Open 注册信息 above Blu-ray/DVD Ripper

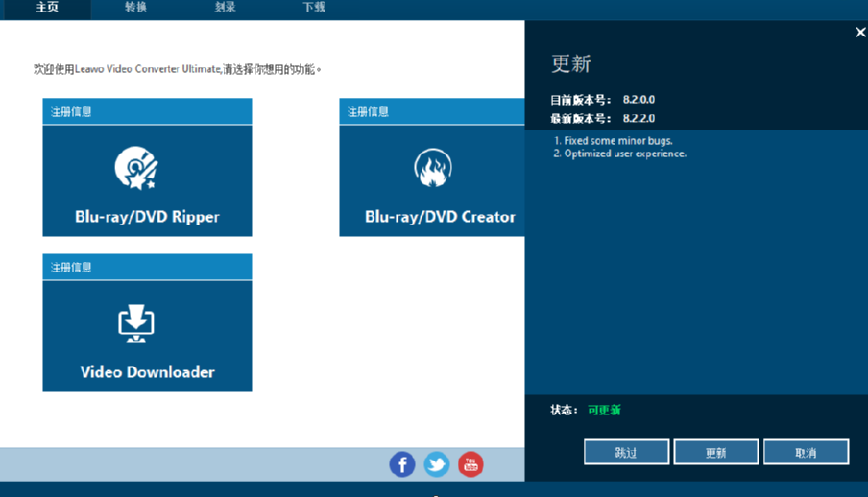[71, 112]
